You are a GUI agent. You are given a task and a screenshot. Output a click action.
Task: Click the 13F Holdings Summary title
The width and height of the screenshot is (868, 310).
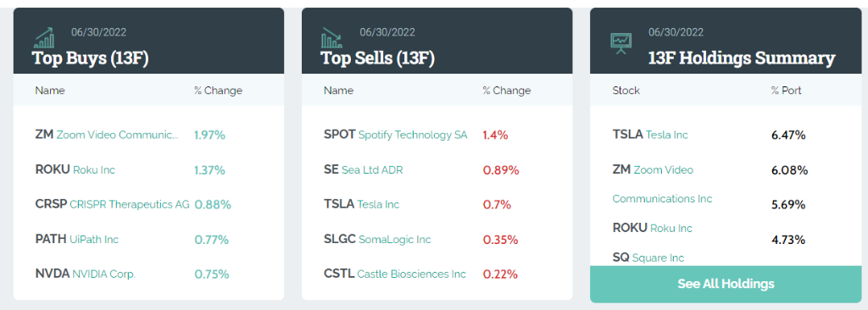pos(742,58)
